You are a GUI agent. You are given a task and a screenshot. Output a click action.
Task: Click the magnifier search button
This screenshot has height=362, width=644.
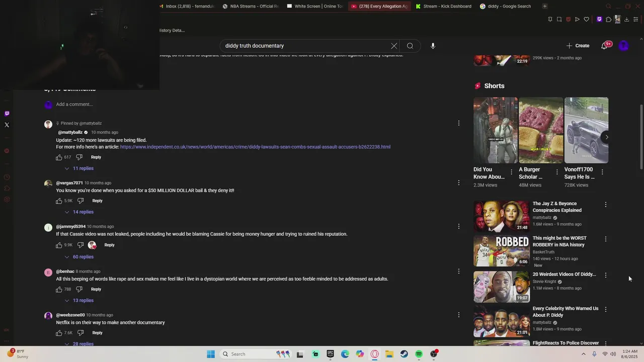click(410, 46)
